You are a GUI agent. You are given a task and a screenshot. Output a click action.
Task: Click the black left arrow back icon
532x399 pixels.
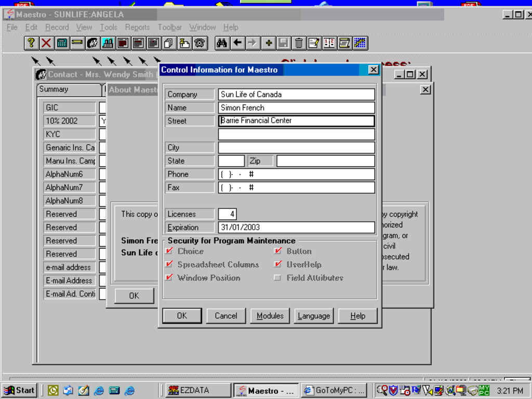(x=237, y=43)
